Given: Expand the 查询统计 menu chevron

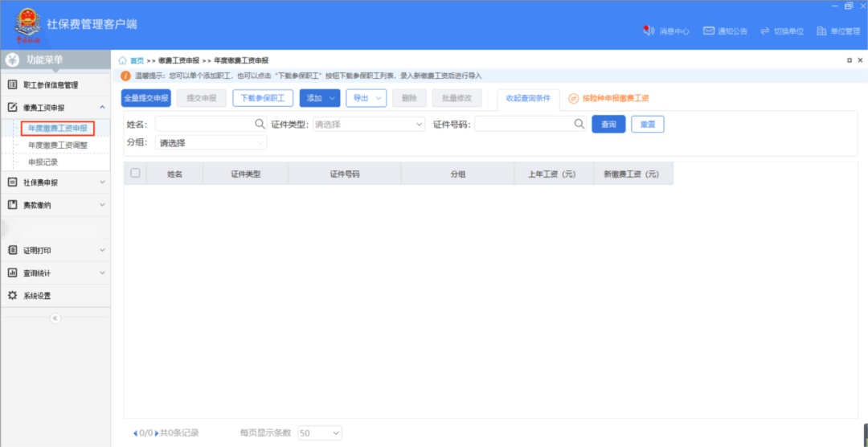Looking at the screenshot, I should pos(102,273).
